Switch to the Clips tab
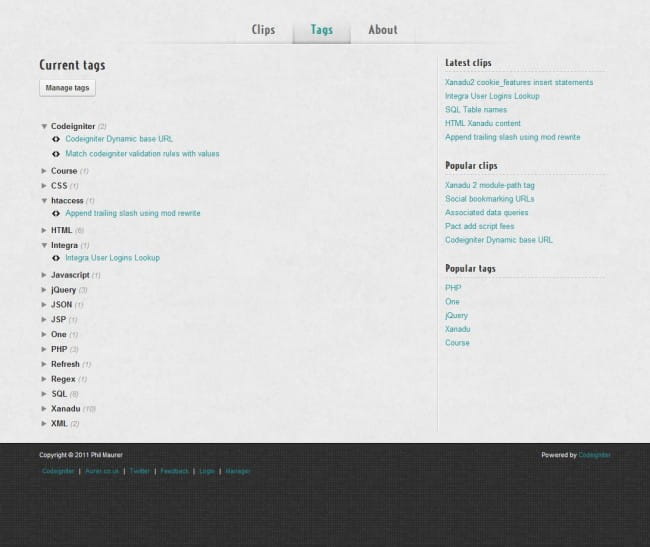The width and height of the screenshot is (650, 547). click(264, 30)
